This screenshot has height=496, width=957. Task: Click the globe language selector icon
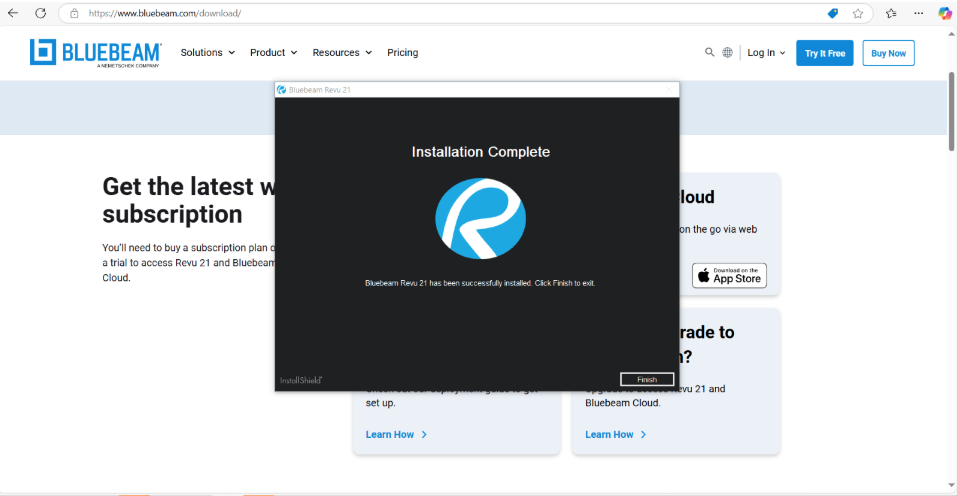point(728,53)
